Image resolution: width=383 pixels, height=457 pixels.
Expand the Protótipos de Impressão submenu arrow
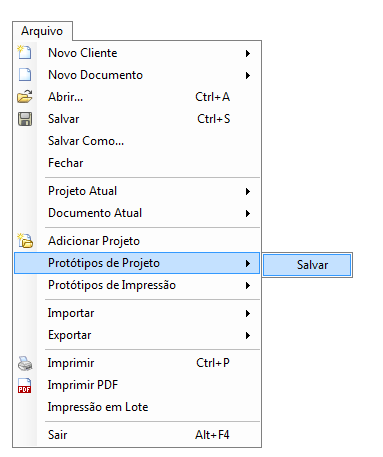tap(248, 285)
